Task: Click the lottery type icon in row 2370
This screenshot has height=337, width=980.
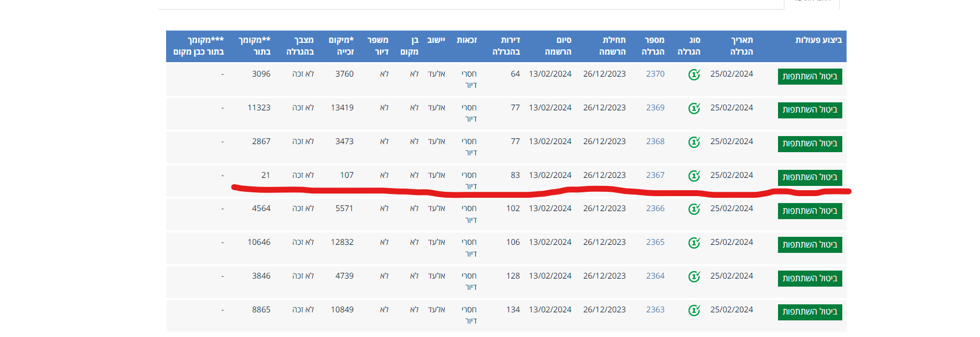Action: 694,75
